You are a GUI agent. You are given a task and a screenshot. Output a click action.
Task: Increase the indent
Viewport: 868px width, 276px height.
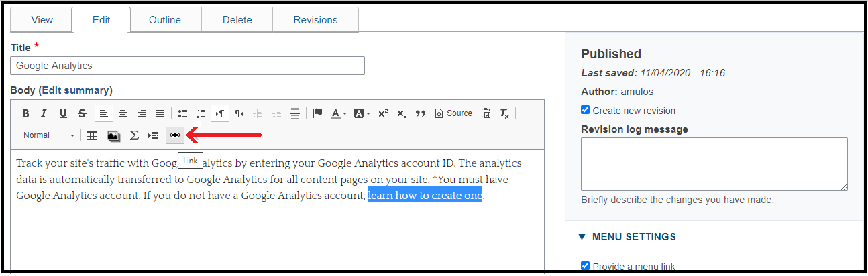(x=276, y=113)
